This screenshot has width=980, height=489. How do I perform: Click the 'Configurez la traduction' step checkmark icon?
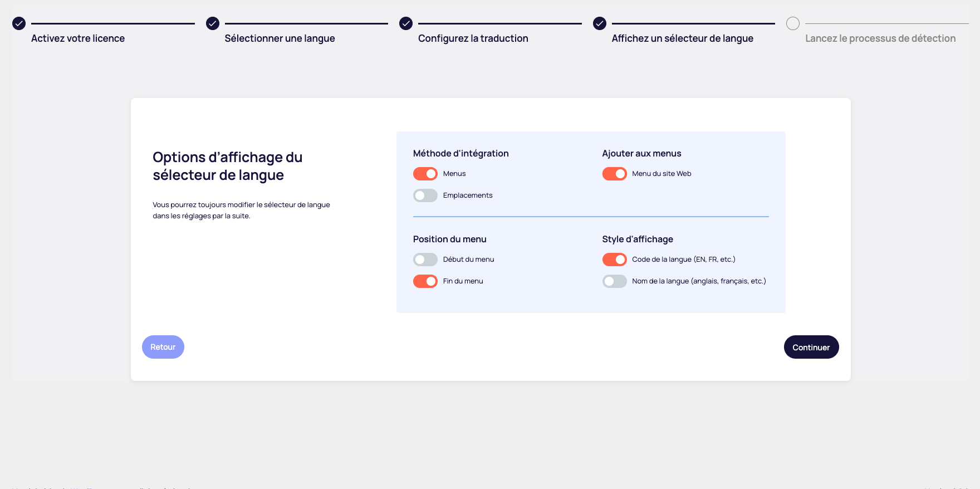[406, 23]
